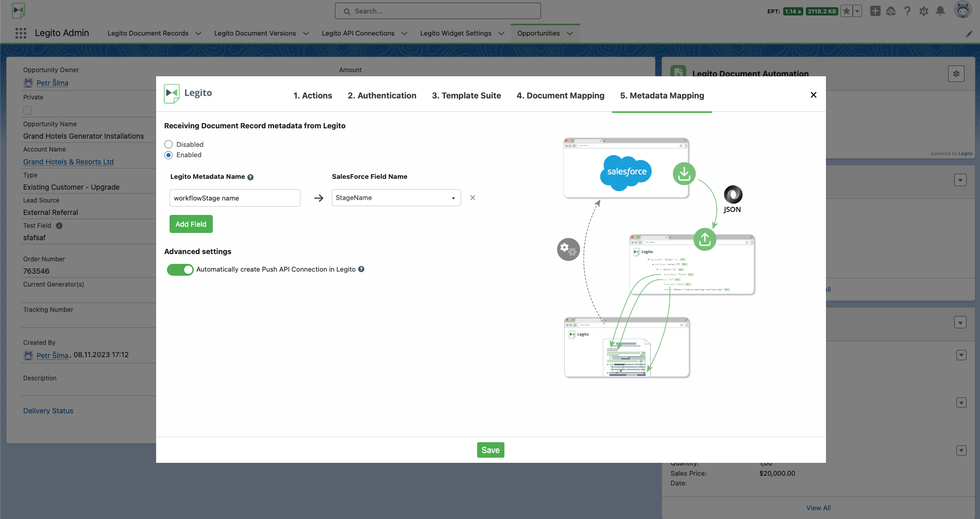Click the EPT 1.14 s indicator
Image resolution: width=980 pixels, height=519 pixels.
pos(793,11)
